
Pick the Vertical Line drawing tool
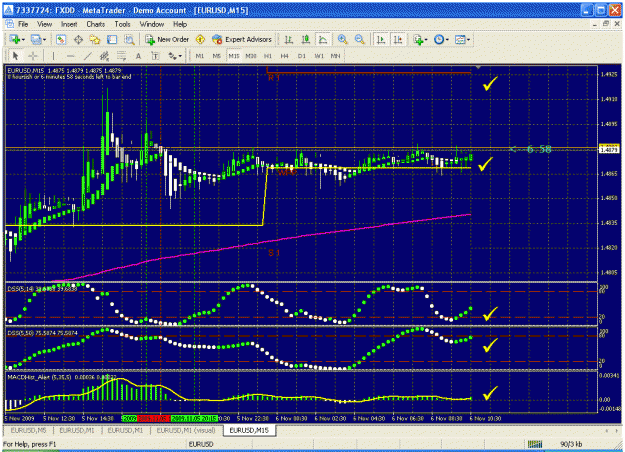(53, 56)
